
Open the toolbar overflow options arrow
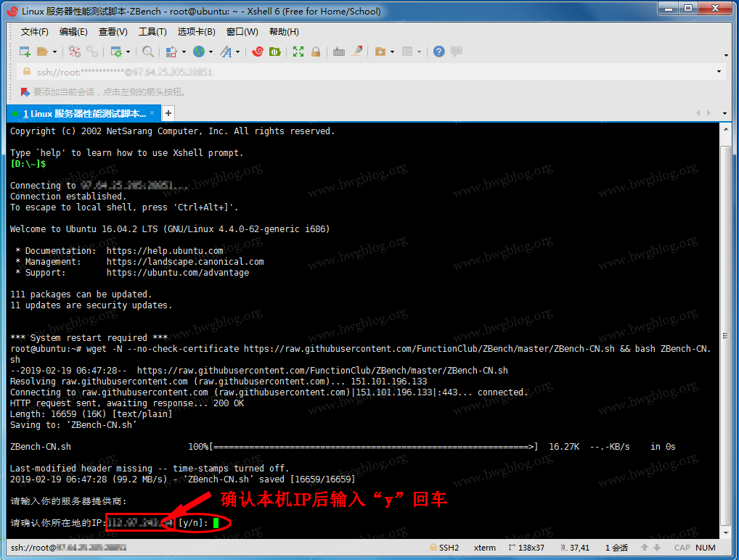tap(726, 56)
